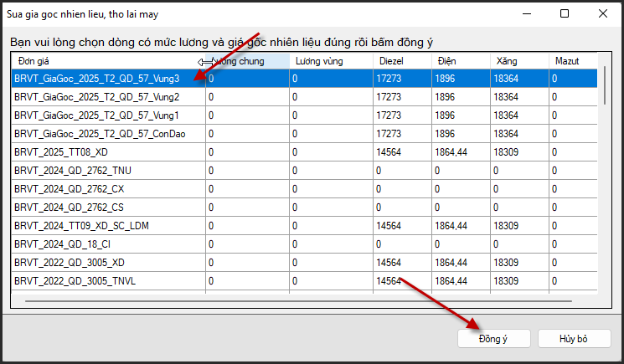Click the Đồng ý button
This screenshot has width=624, height=364.
point(493,338)
